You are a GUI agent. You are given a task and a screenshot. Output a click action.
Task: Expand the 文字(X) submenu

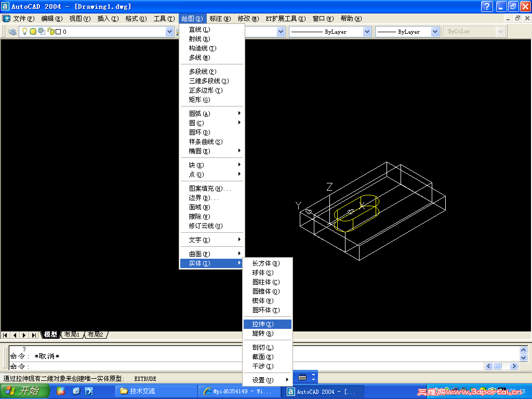click(212, 240)
